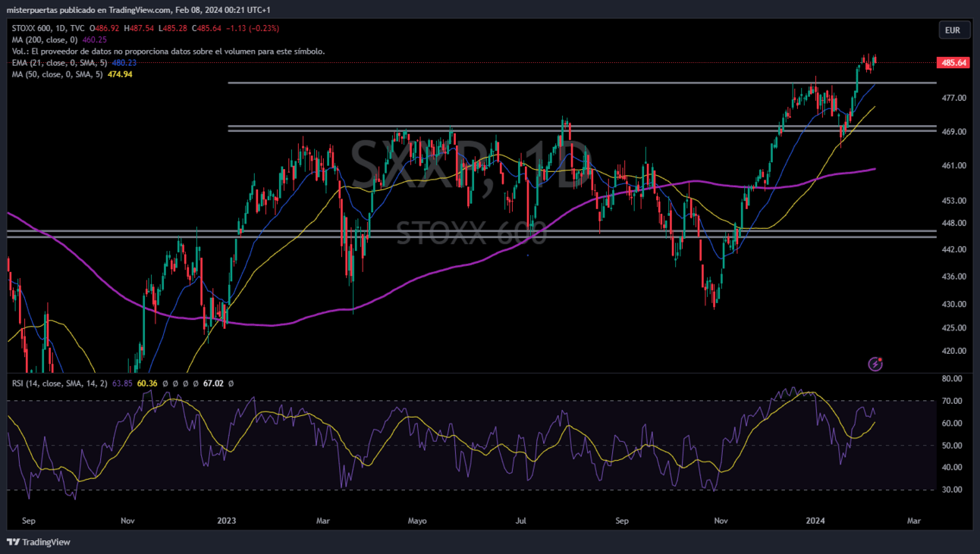The image size is (980, 554).
Task: Open the EUR currency selector
Action: 953,30
